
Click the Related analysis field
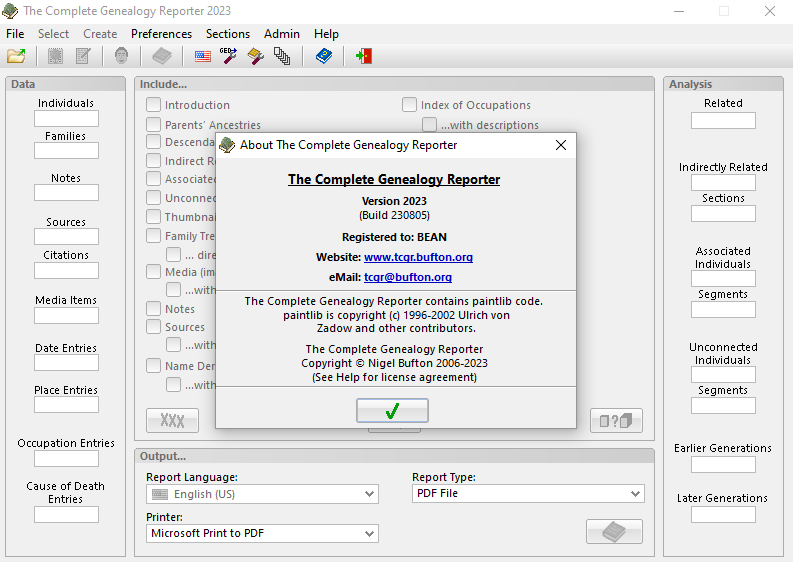click(x=723, y=121)
